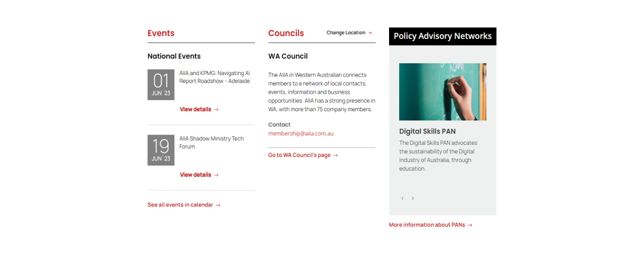Click the membership@aiia.com.au email link
This screenshot has height=256, width=644.
tap(301, 134)
